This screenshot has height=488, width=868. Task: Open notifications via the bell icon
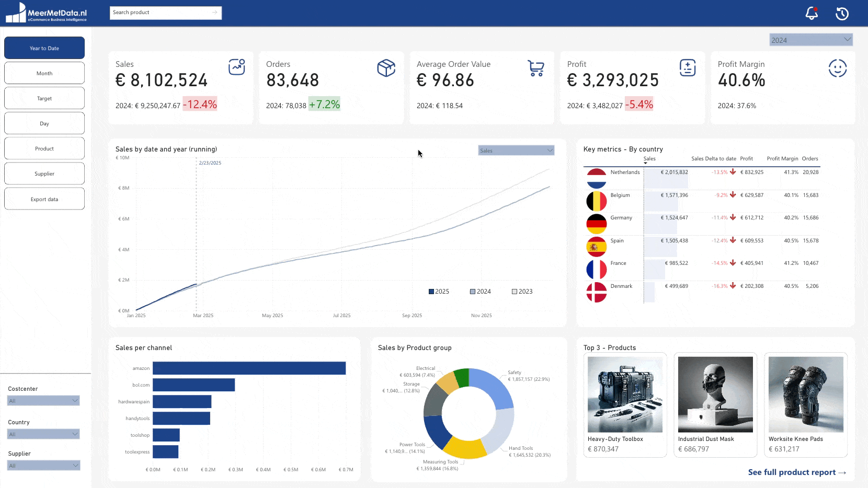[812, 13]
